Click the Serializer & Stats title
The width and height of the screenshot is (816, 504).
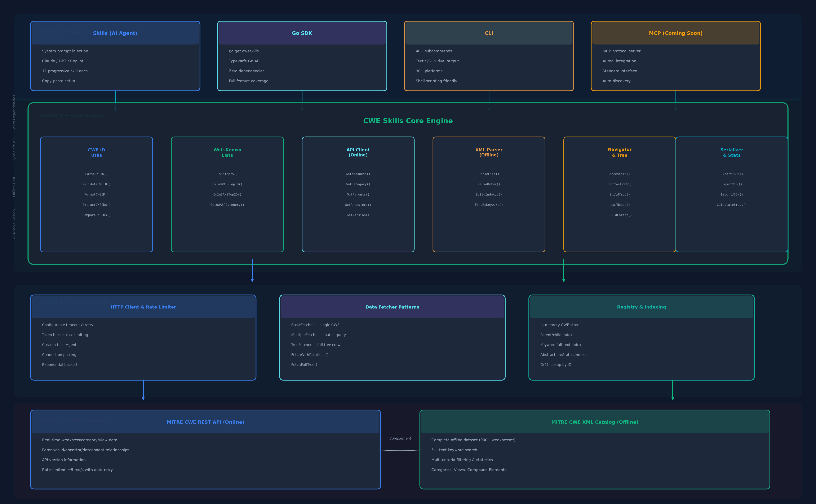point(732,153)
